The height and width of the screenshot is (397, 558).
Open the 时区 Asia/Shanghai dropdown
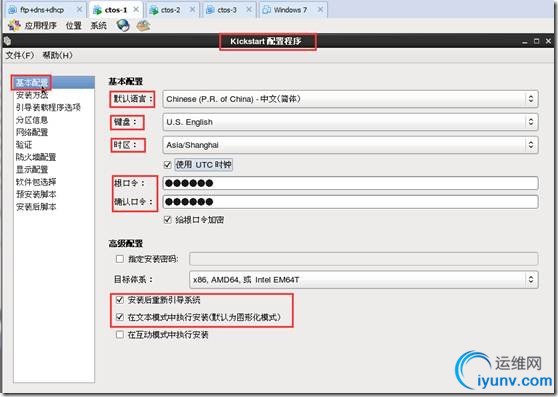tap(350, 145)
